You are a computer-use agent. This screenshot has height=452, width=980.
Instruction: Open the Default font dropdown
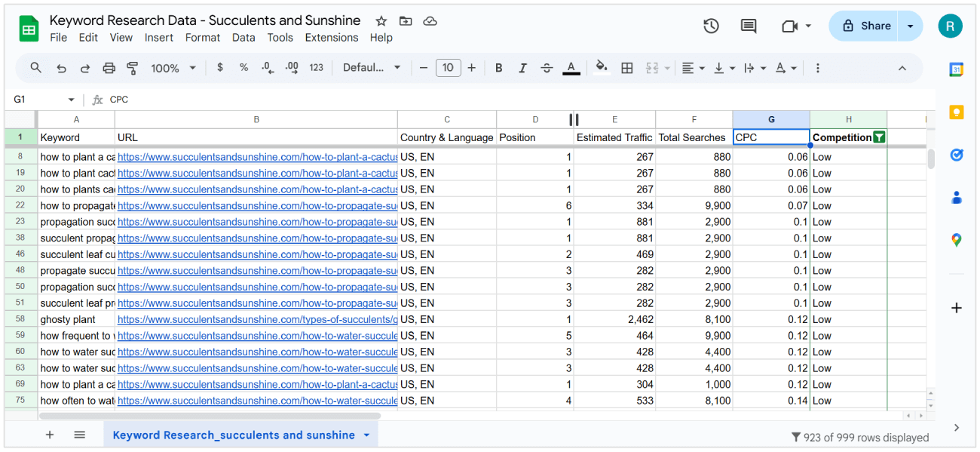point(372,67)
